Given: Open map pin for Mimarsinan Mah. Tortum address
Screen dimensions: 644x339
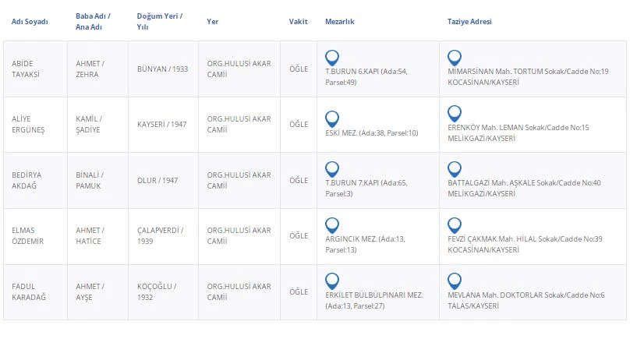Looking at the screenshot, I should [x=455, y=57].
